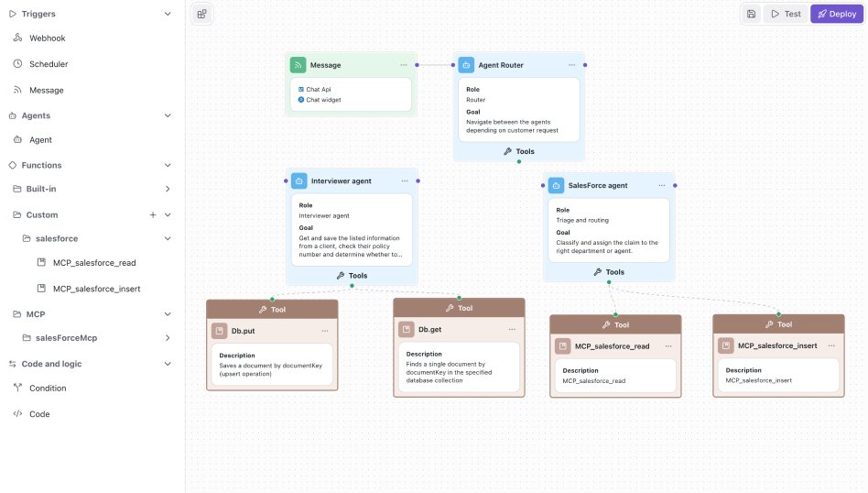Open MCP_salesforce_read node options menu

tap(668, 346)
